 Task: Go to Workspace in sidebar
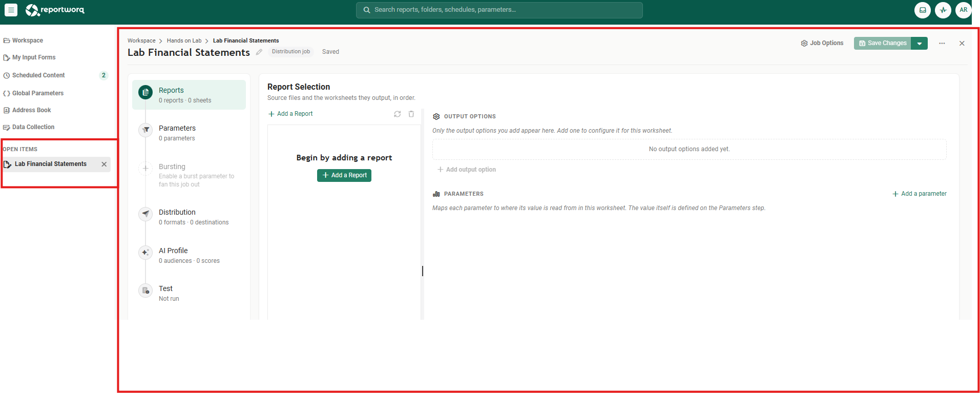(23, 40)
